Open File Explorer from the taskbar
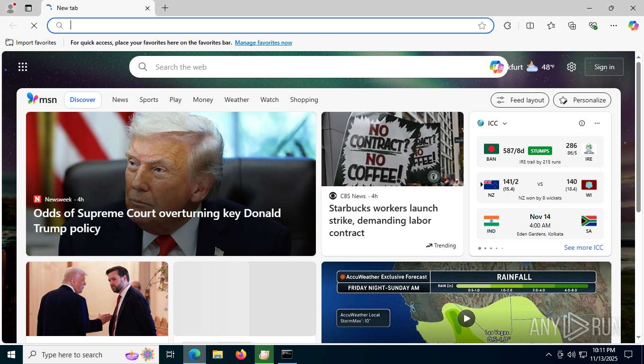Screen dimensions: 644x364 217,355
